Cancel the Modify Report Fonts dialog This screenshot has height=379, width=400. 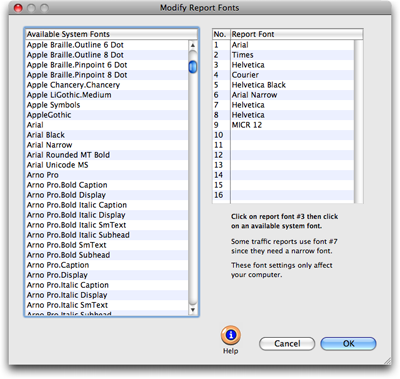point(287,344)
